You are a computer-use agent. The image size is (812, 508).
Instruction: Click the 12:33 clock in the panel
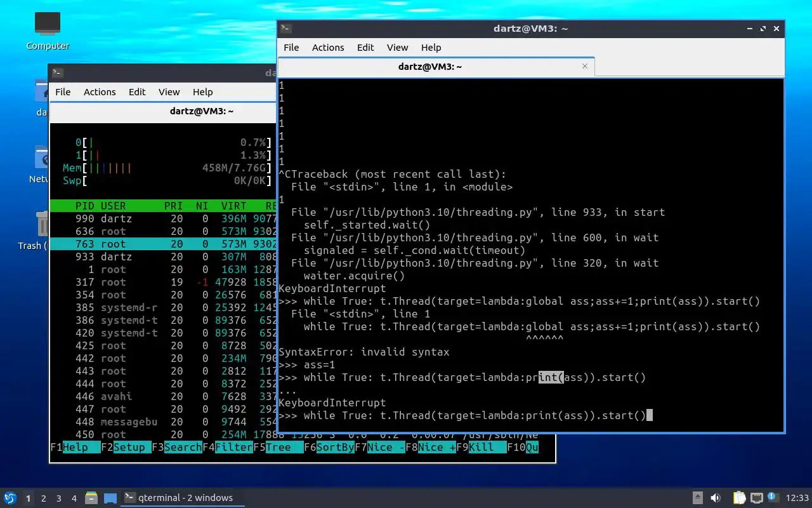[797, 498]
